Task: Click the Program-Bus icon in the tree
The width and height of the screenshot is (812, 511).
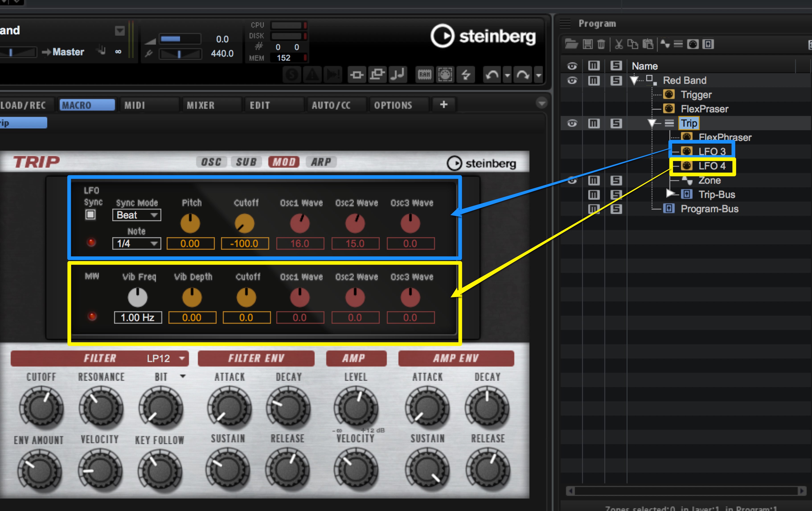Action: (669, 208)
